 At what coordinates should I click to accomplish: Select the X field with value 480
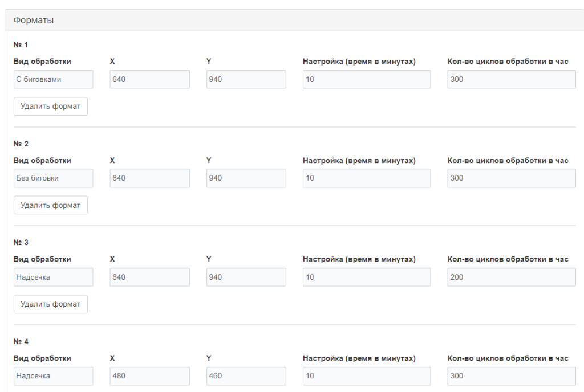[x=149, y=376]
